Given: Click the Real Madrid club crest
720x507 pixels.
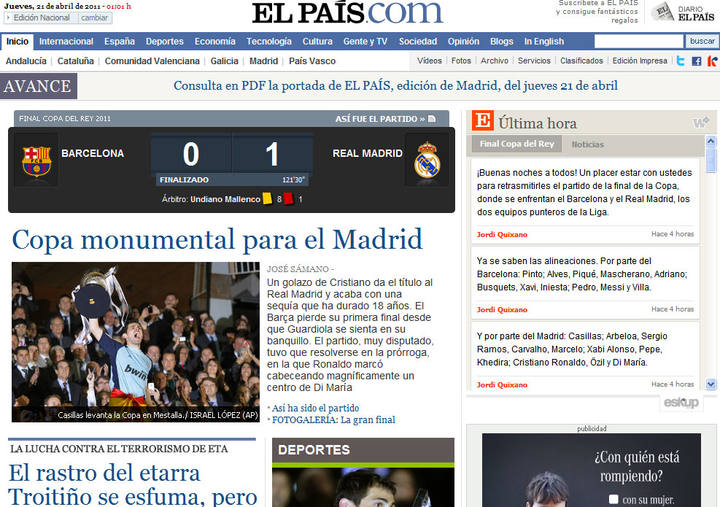Looking at the screenshot, I should pyautogui.click(x=427, y=159).
